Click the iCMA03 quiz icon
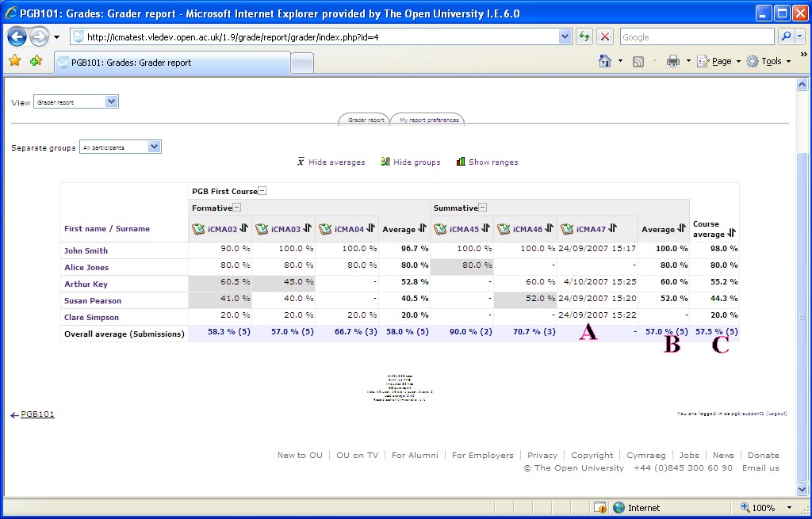This screenshot has width=812, height=519. [262, 229]
